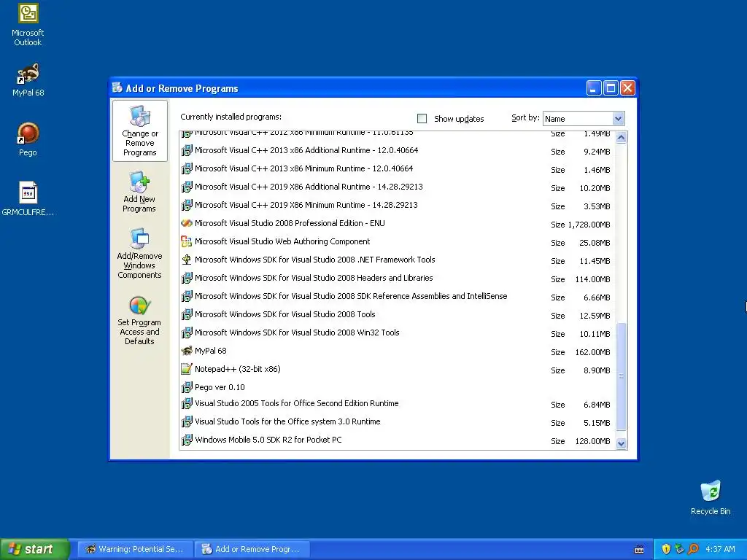
Task: Click the Visual Studio 2005 Tools for Office icon
Action: tap(187, 403)
